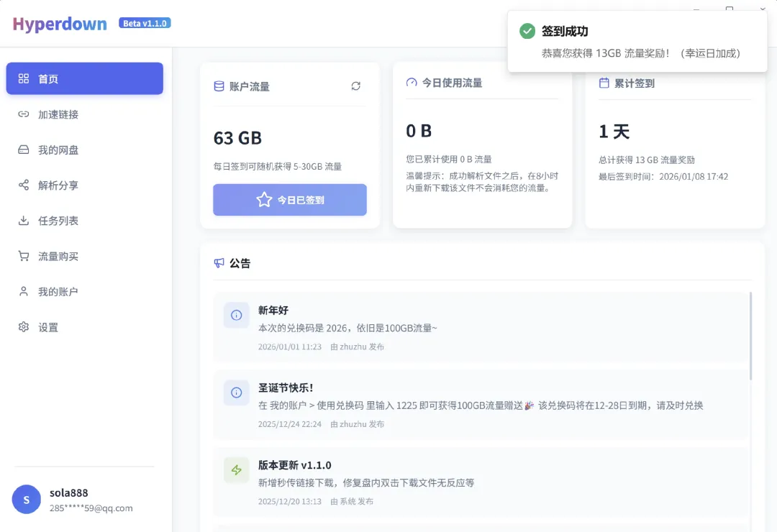This screenshot has width=777, height=532.
Task: Click the lightning icon of 版本更新 v1.1.0
Action: click(237, 469)
